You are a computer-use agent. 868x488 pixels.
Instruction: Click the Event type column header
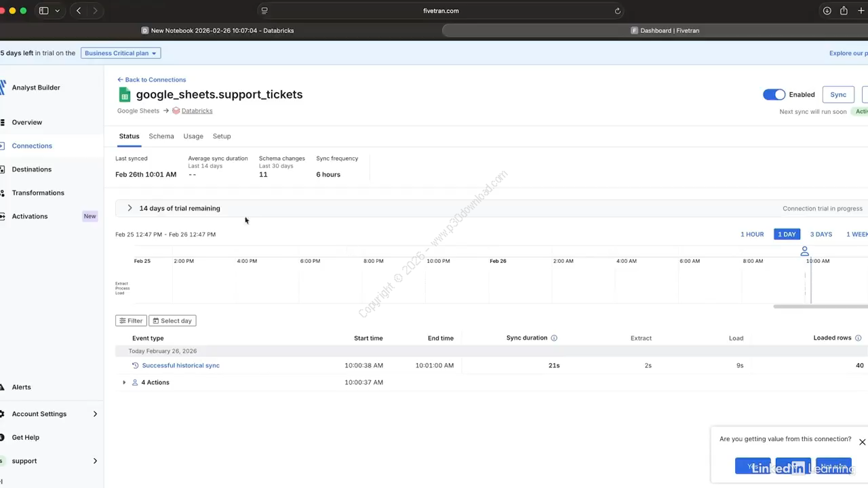(148, 338)
